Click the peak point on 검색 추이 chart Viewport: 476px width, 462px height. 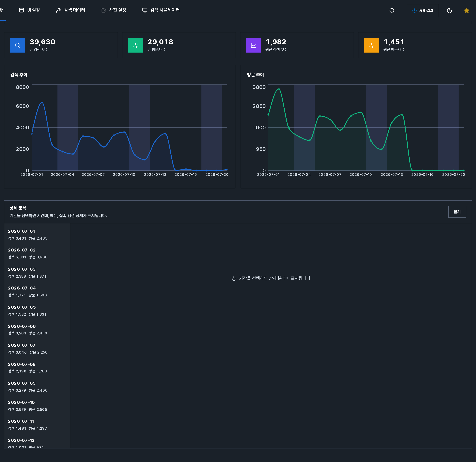[x=42, y=102]
